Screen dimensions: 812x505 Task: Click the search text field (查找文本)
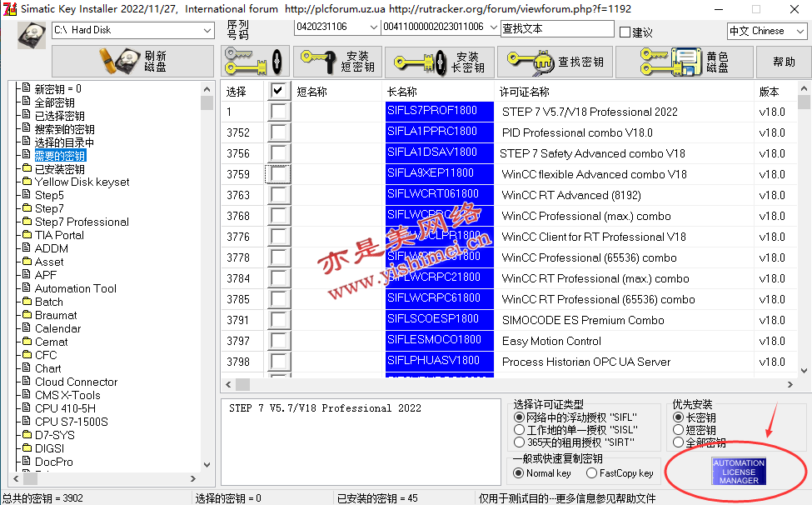point(557,29)
